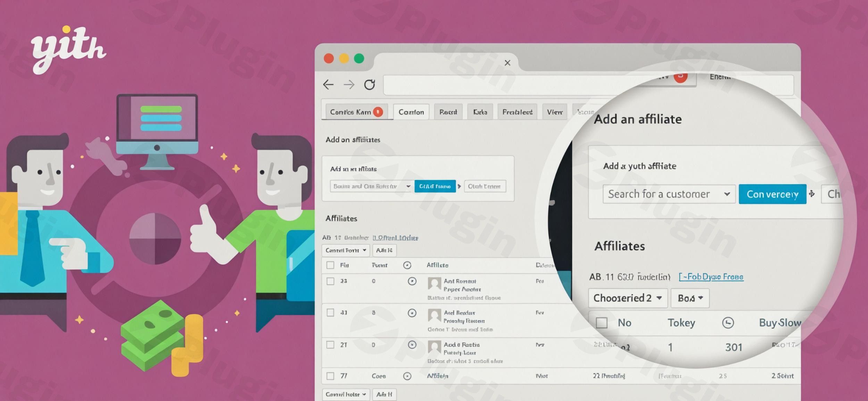Click the green window maximize dot
This screenshot has width=868, height=401.
tap(359, 58)
